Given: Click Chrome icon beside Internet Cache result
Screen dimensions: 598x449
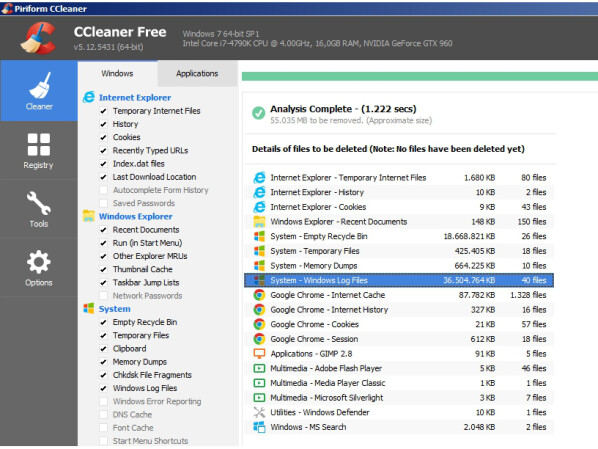Looking at the screenshot, I should [x=259, y=295].
